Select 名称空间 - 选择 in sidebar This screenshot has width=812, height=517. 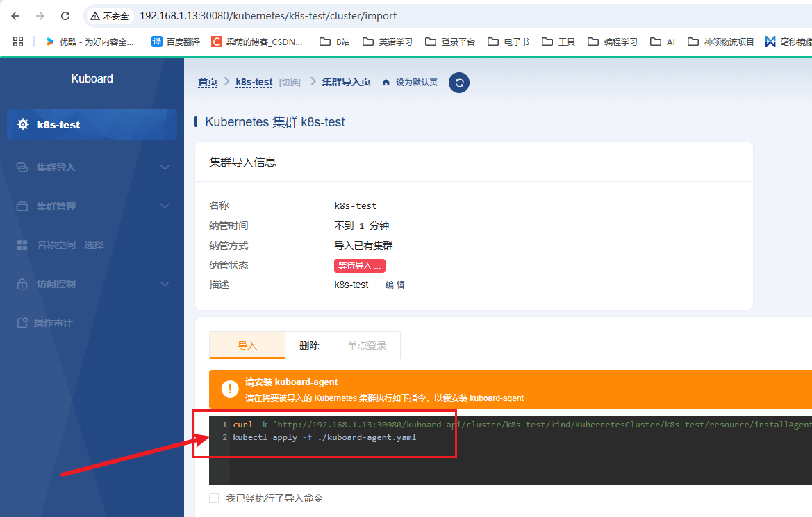point(70,245)
